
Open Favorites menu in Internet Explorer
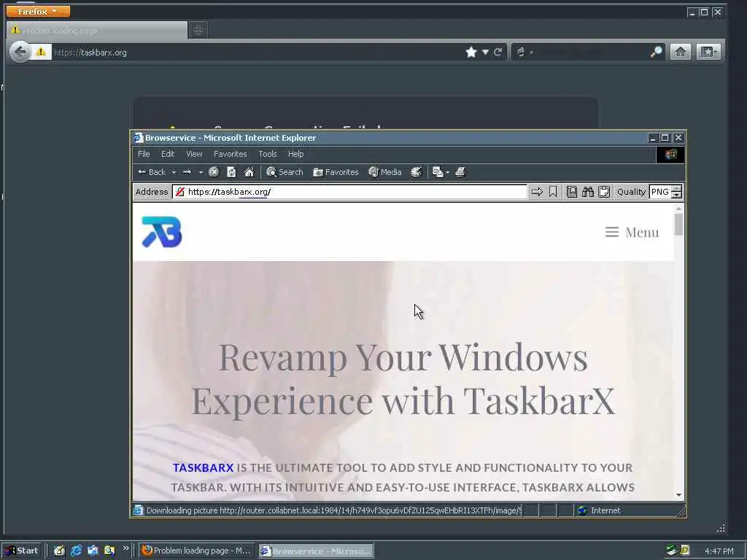(x=230, y=154)
